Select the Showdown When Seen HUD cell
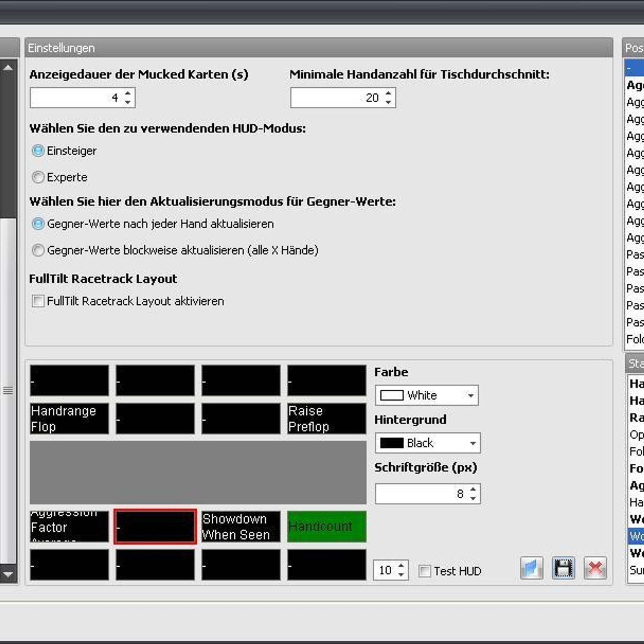The height and width of the screenshot is (644, 644). point(241,526)
